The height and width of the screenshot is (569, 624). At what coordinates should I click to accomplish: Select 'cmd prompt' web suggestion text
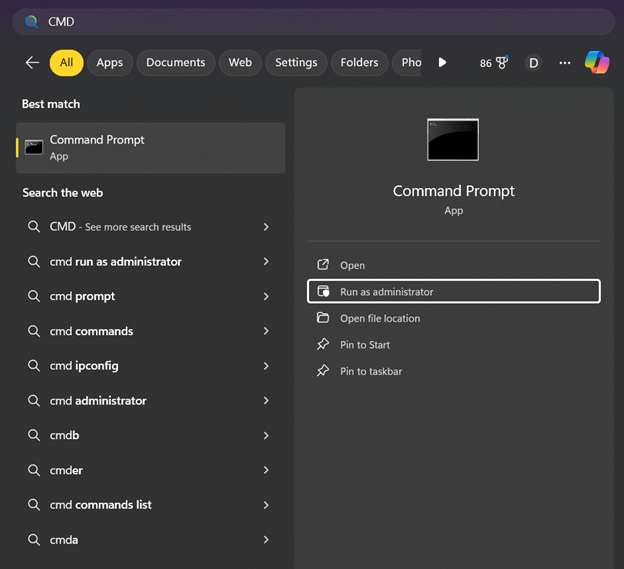click(x=82, y=296)
